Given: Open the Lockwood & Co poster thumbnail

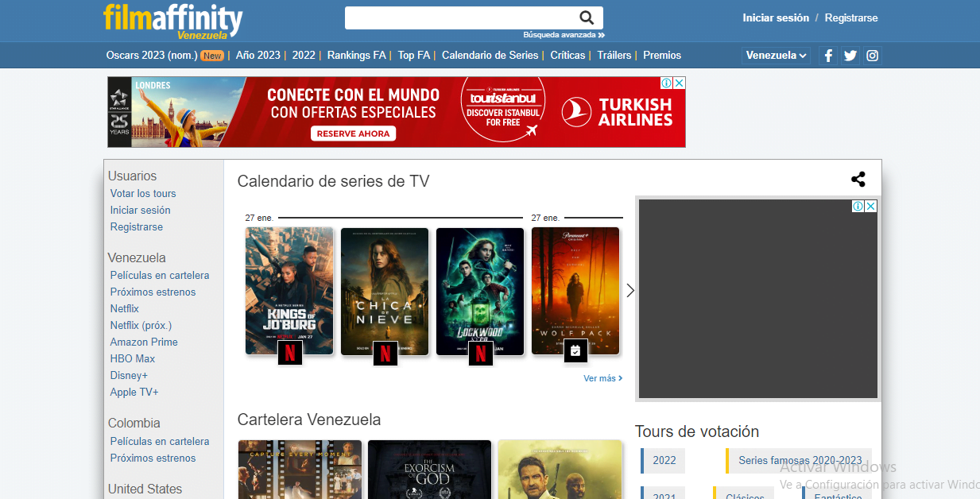Looking at the screenshot, I should [480, 290].
